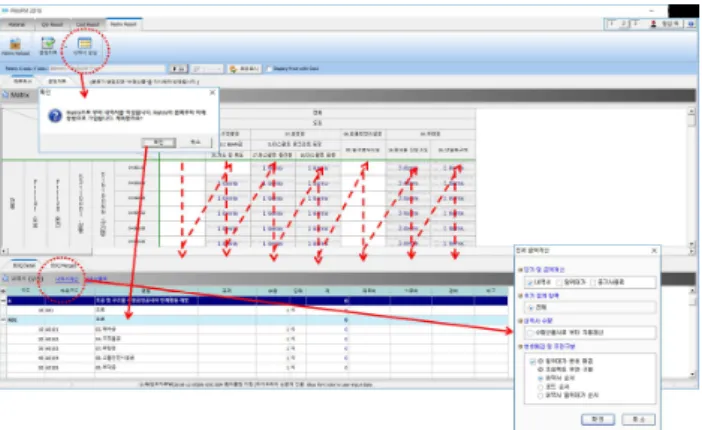
Task: Click the small icon left of the BOQ list title
Action: [x=5, y=279]
